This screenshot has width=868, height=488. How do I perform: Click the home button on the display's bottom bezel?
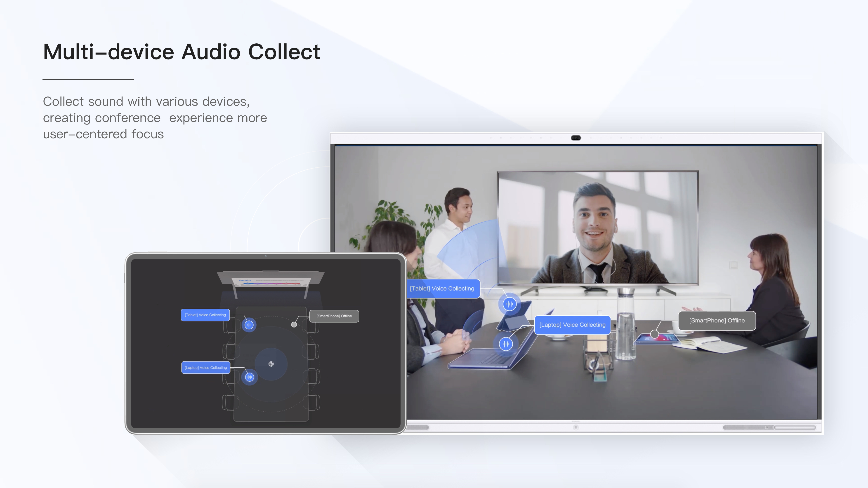pyautogui.click(x=576, y=428)
